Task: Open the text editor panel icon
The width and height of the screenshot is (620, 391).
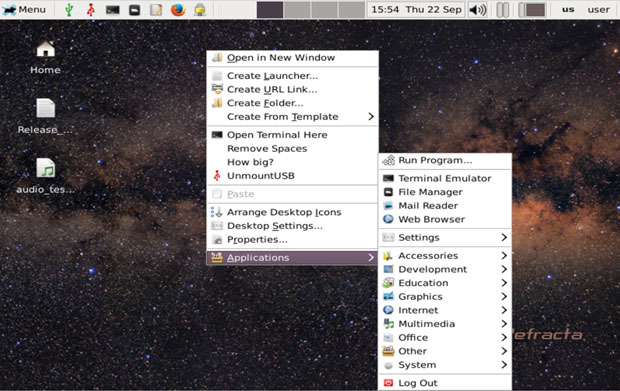Action: coord(156,9)
